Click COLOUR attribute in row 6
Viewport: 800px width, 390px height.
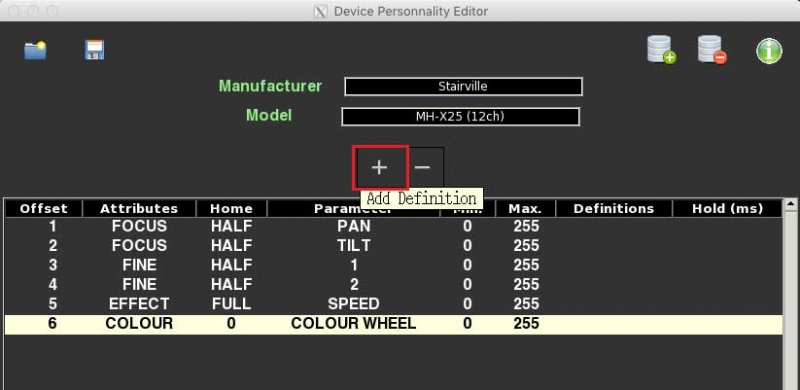(x=139, y=323)
